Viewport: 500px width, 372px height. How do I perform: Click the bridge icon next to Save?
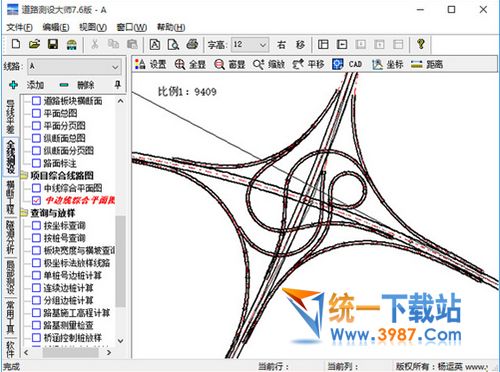tap(72, 44)
